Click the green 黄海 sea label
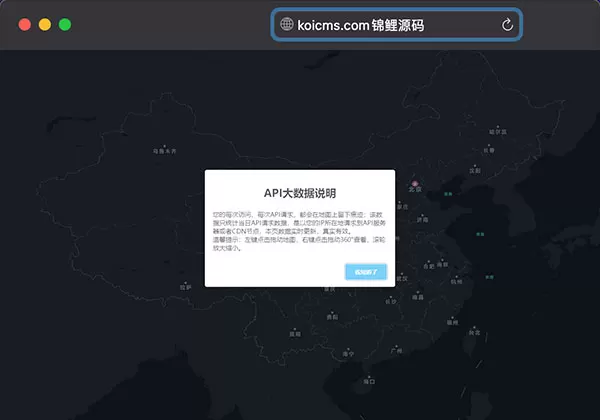Image resolution: width=600 pixels, height=420 pixels. click(x=480, y=234)
